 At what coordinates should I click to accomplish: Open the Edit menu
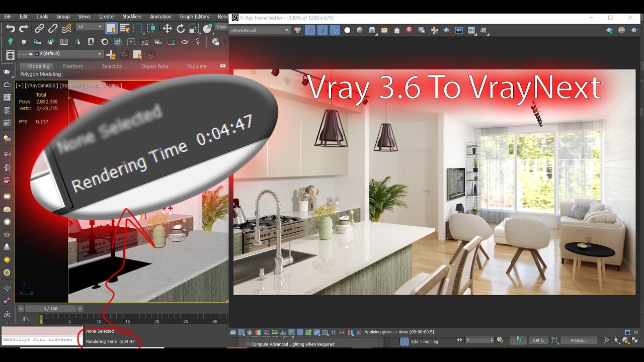[x=24, y=17]
